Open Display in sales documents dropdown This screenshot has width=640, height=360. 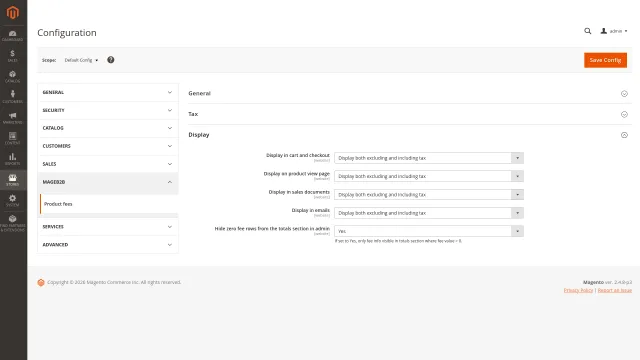[429, 195]
